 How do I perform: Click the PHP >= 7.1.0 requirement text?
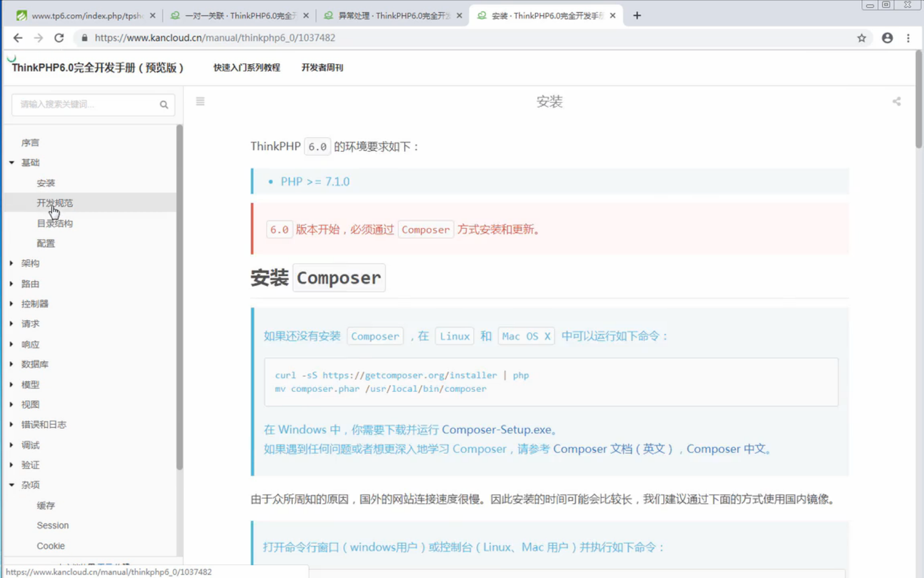[315, 182]
